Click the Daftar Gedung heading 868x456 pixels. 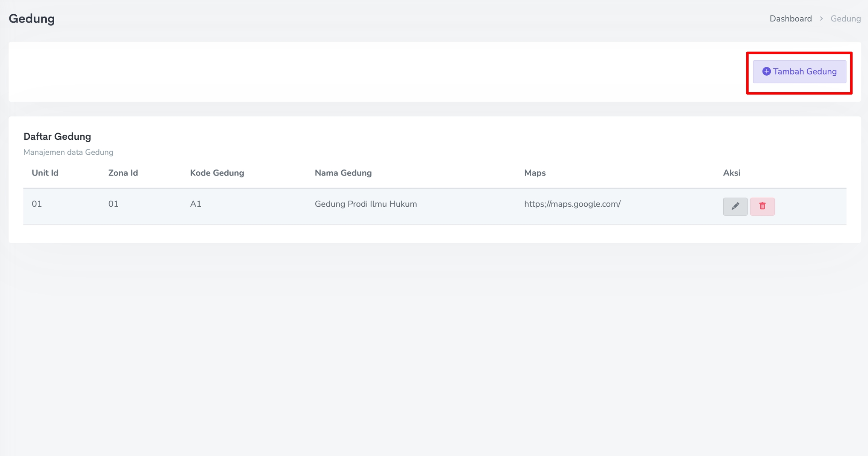tap(57, 136)
